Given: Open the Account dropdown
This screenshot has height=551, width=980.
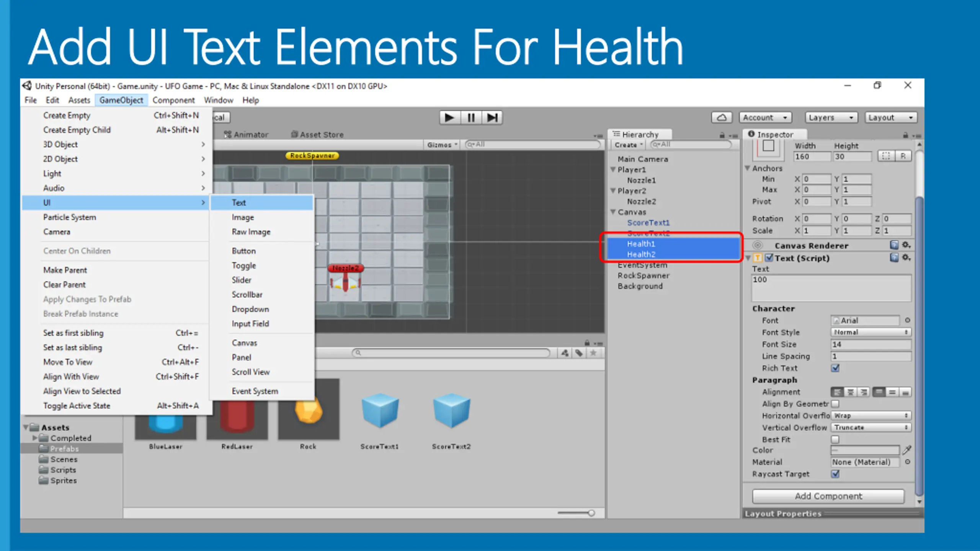Looking at the screenshot, I should 765,117.
